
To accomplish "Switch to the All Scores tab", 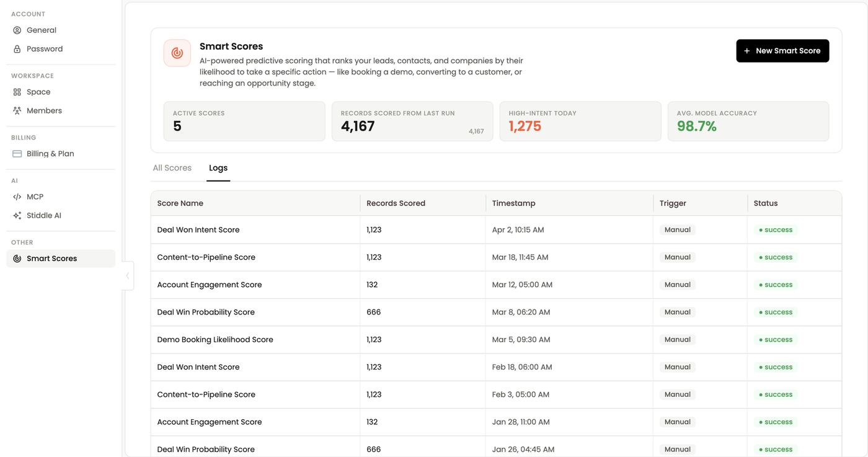I will 172,168.
